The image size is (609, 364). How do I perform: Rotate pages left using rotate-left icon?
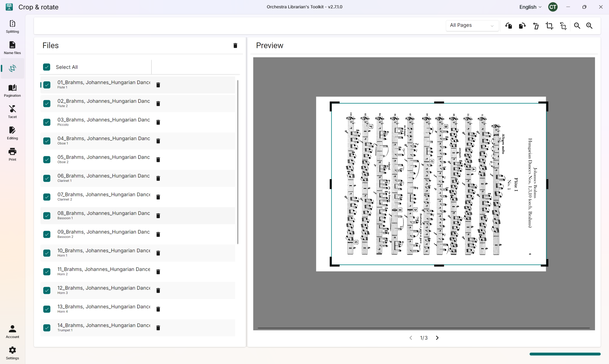[x=508, y=26]
